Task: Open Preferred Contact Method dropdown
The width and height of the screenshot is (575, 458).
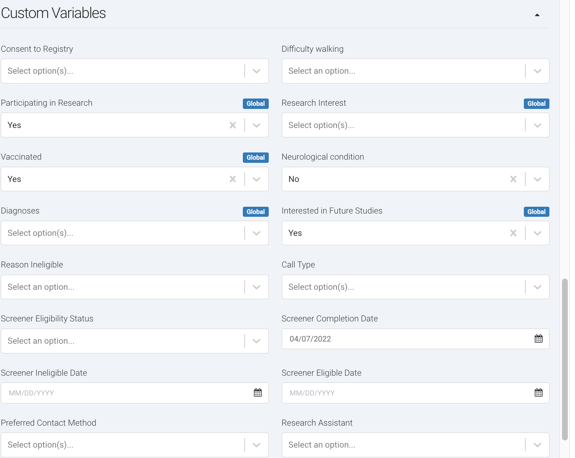Action: [x=256, y=445]
